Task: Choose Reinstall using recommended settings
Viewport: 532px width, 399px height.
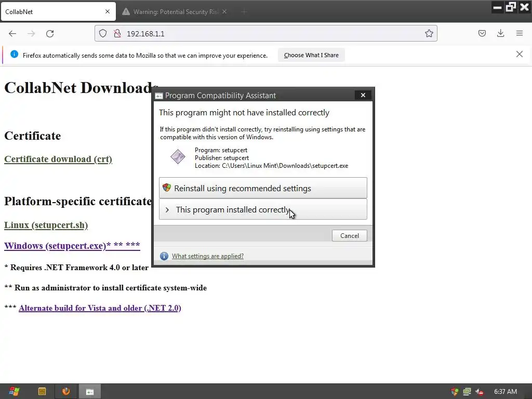Action: [263, 188]
